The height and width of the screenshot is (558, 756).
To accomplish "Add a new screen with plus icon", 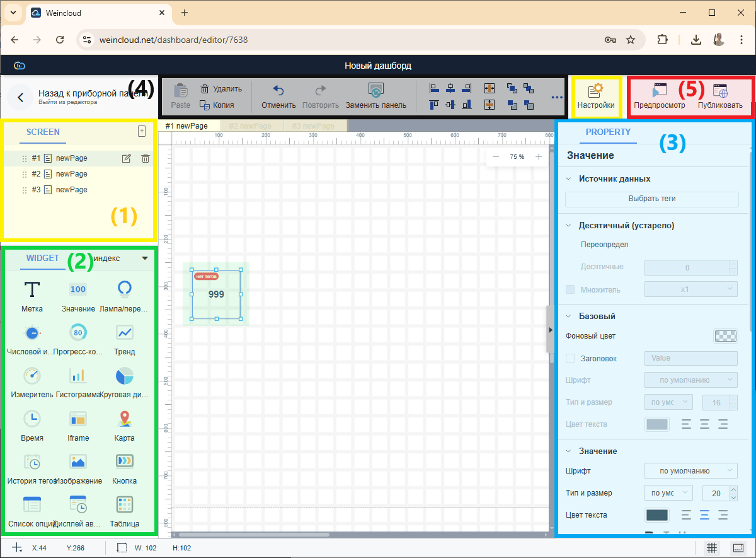I will pos(142,131).
